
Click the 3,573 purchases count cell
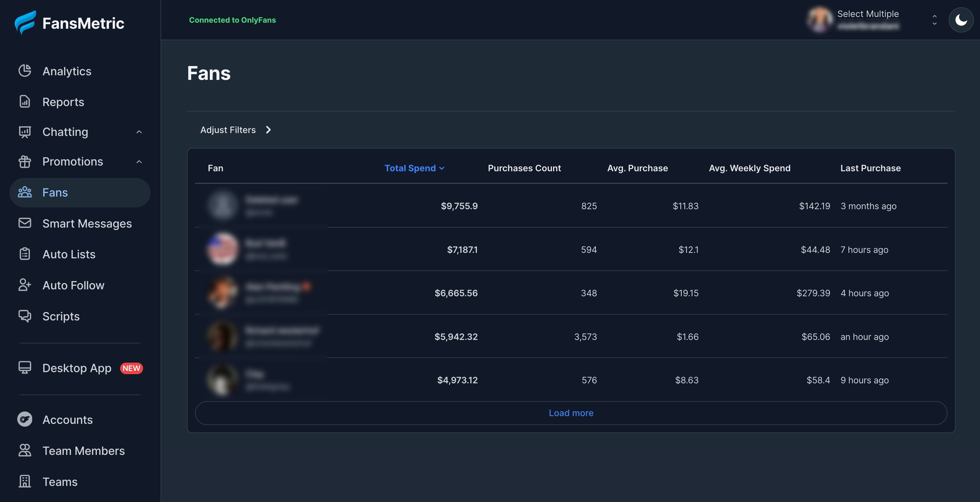pos(586,336)
